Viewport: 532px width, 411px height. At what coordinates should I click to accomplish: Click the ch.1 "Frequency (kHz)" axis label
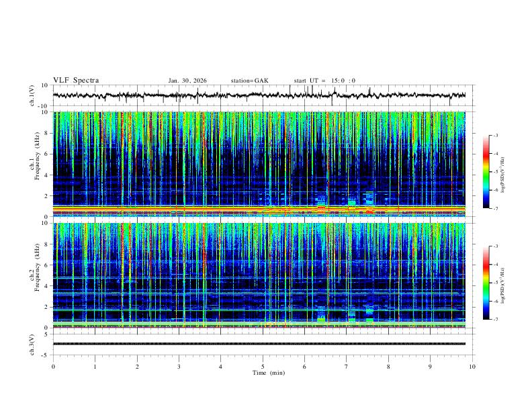coord(37,156)
